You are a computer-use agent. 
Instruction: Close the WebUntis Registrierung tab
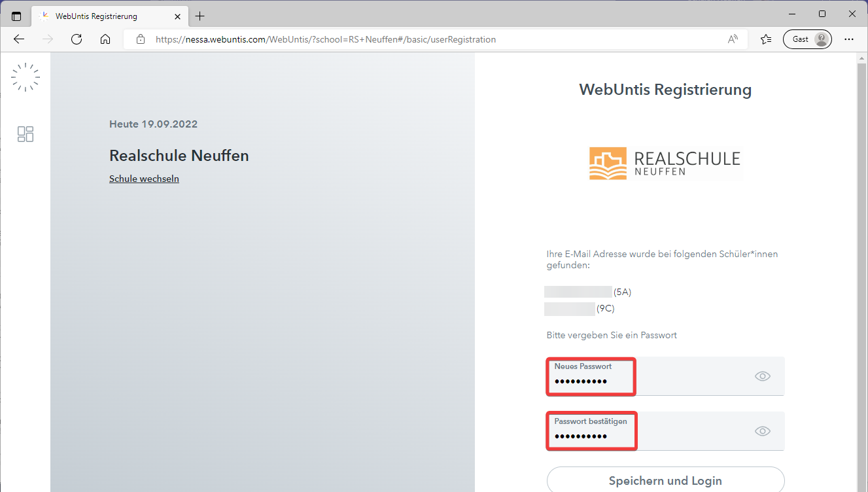click(177, 16)
